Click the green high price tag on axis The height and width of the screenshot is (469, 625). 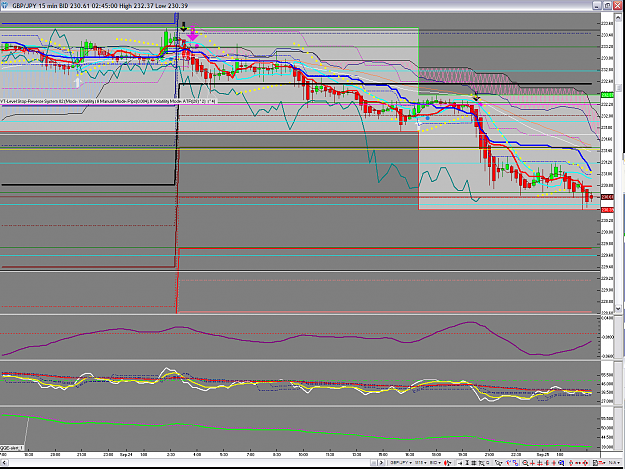[607, 95]
